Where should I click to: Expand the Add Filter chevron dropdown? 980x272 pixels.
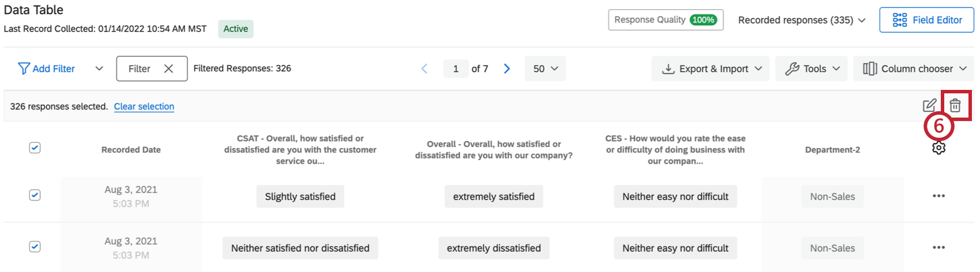(x=99, y=69)
